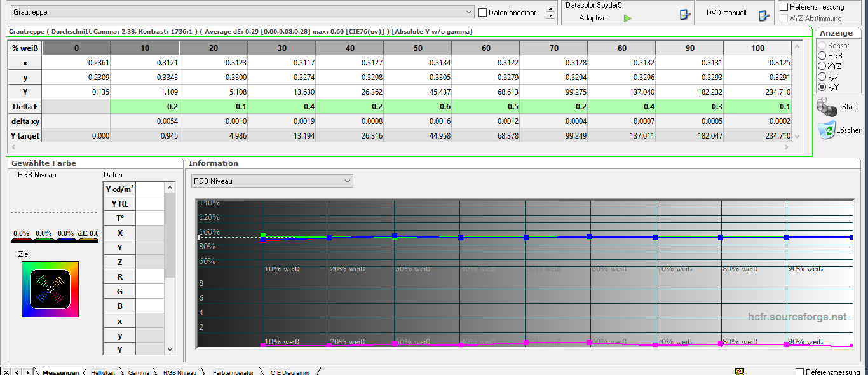This screenshot has width=868, height=375.
Task: Check top Referenzmessung checkbox
Action: pyautogui.click(x=784, y=7)
